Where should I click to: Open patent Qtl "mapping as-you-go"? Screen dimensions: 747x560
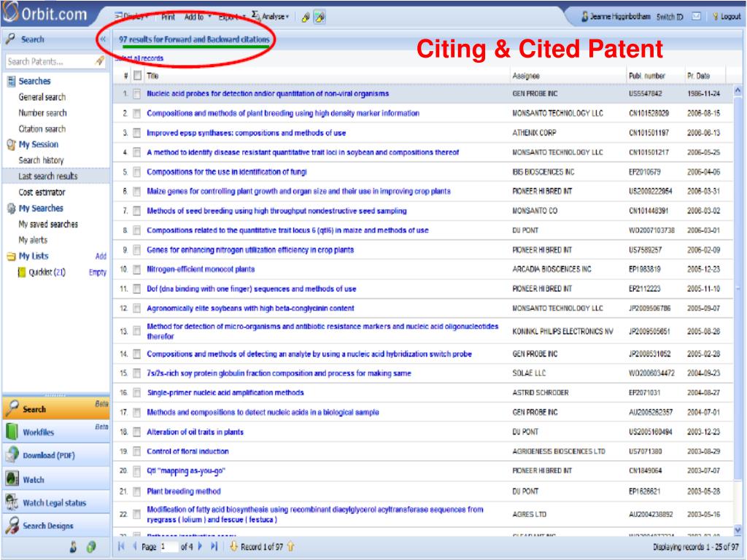[x=186, y=471]
